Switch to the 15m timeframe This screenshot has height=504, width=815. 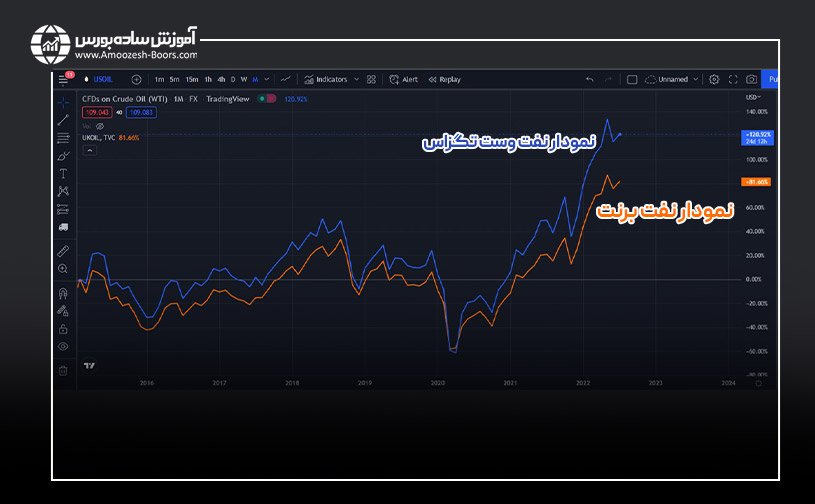point(191,79)
